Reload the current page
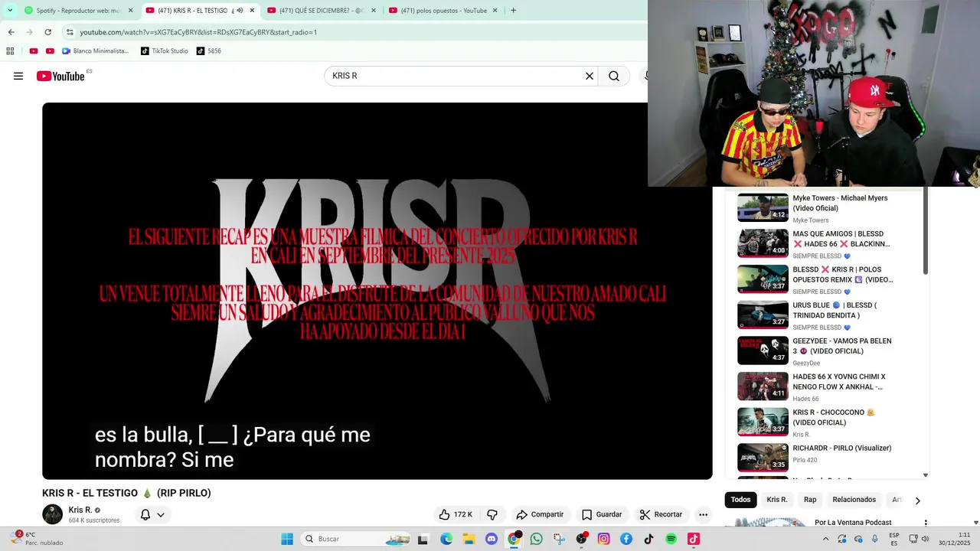 point(47,32)
